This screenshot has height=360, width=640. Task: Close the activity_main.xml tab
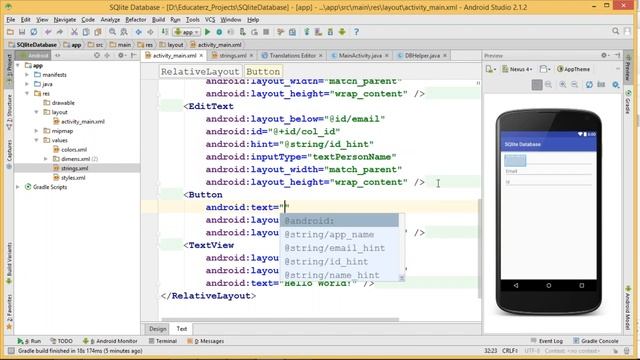pos(201,56)
